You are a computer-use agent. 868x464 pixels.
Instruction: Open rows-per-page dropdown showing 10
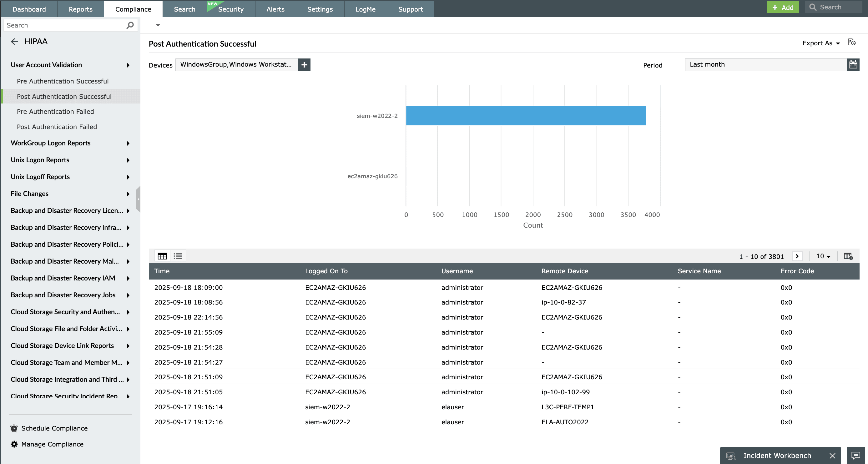[x=823, y=256]
